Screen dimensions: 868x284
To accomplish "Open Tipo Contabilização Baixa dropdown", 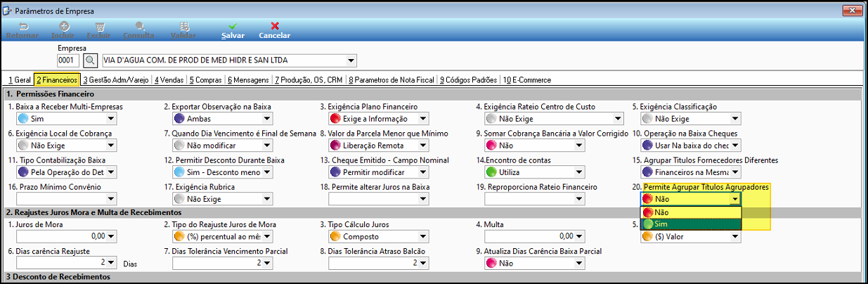I will (x=110, y=172).
